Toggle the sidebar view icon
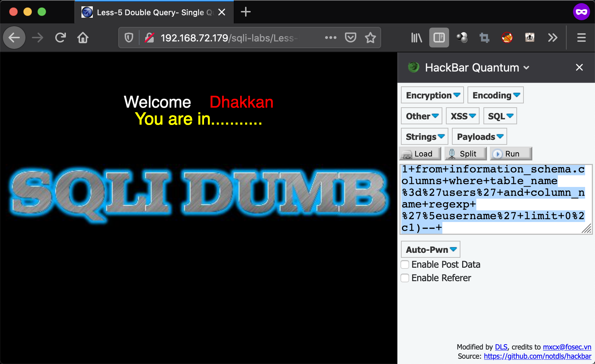The image size is (595, 364). 439,38
